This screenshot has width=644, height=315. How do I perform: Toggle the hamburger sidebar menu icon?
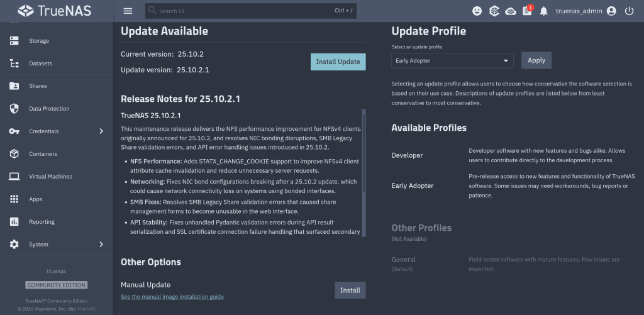128,11
